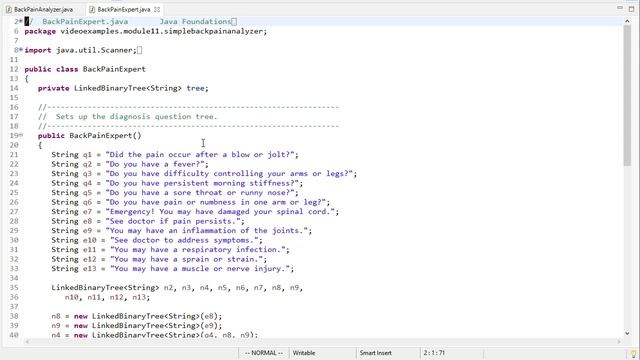The height and width of the screenshot is (360, 640).
Task: Click the tree field declaration on line 14
Action: click(x=123, y=88)
